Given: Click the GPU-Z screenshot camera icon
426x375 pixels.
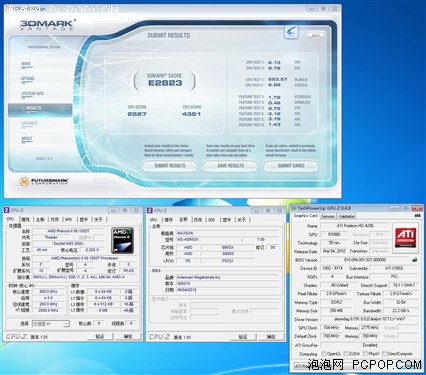Looking at the screenshot, I should [x=417, y=216].
